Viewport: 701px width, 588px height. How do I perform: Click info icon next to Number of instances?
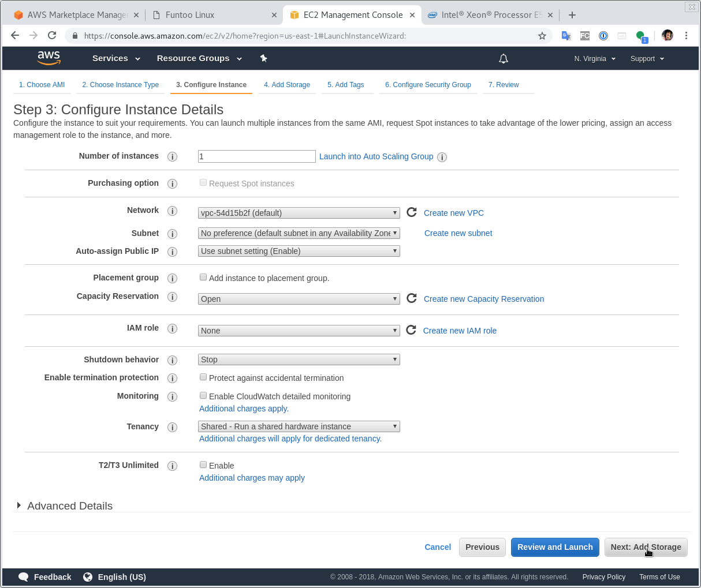point(172,156)
